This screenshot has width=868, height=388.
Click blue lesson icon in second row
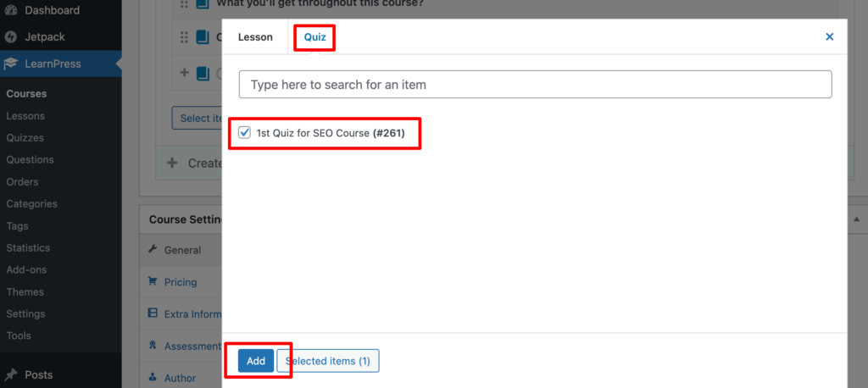click(x=203, y=37)
